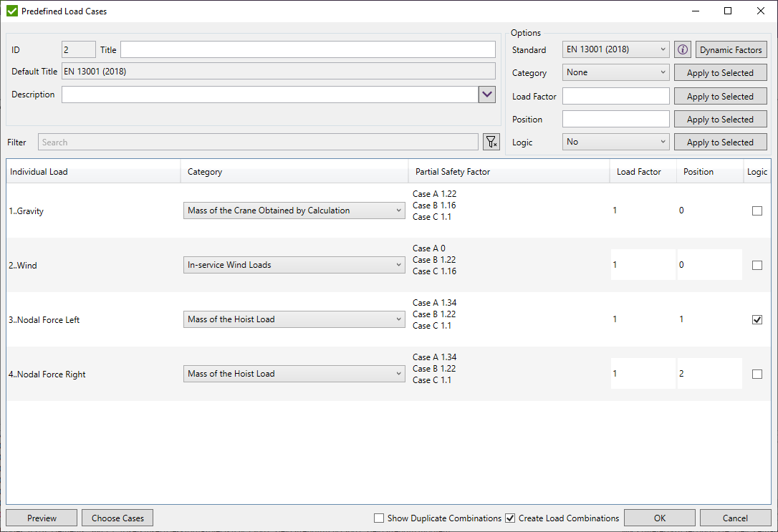Image resolution: width=778 pixels, height=532 pixels.
Task: Click the green checkmark app icon in title bar
Action: 11,11
